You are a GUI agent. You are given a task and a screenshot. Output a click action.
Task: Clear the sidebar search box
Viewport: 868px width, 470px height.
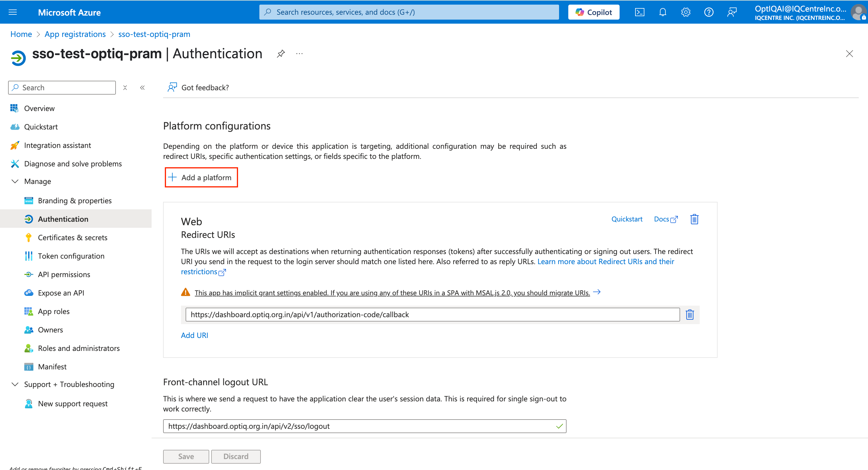(125, 88)
